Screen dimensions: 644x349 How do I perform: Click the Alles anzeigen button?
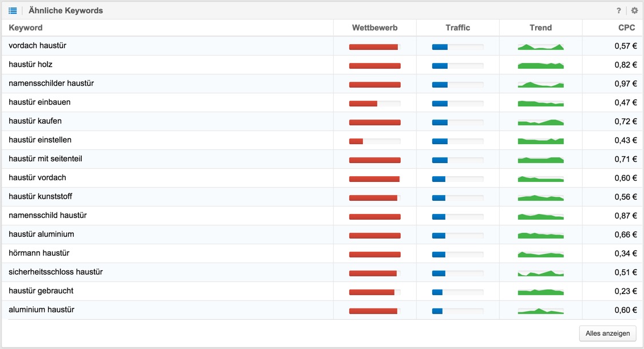coord(607,334)
